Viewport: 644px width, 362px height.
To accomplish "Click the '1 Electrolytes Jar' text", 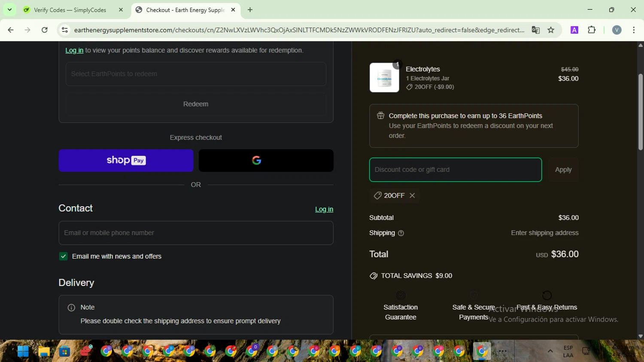I will pyautogui.click(x=428, y=79).
